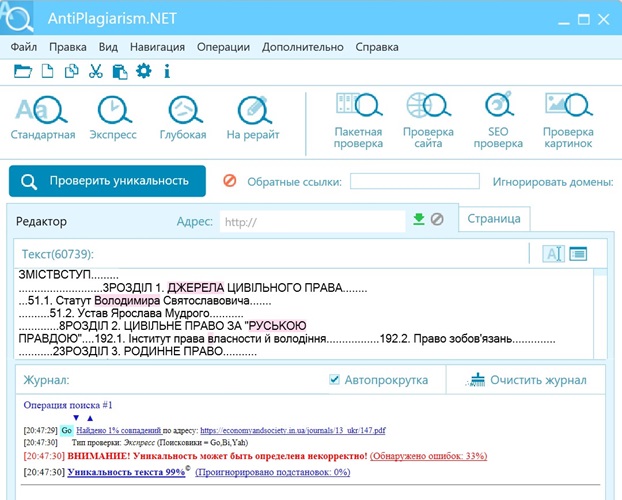Click the Текст(60739) label
The height and width of the screenshot is (500, 622).
(x=58, y=254)
